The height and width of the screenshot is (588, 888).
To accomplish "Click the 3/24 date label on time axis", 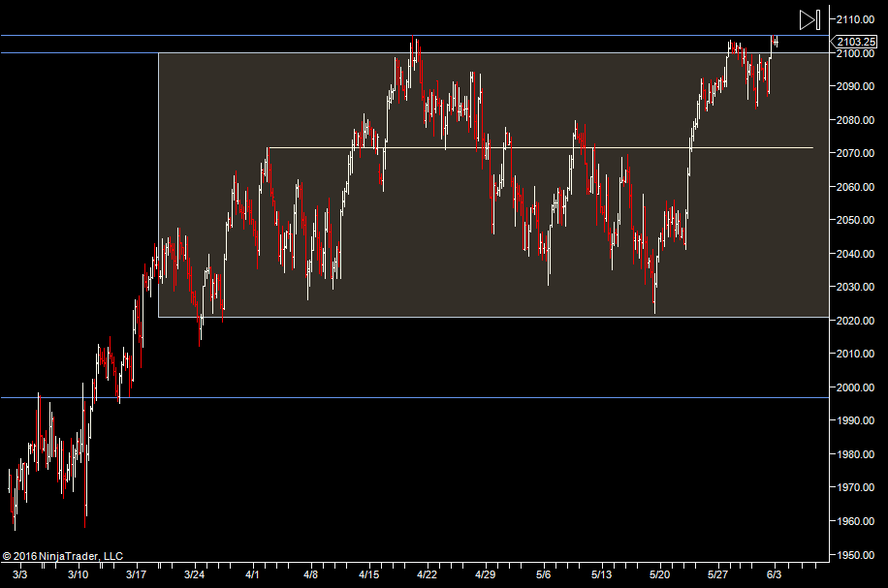I will (x=194, y=574).
